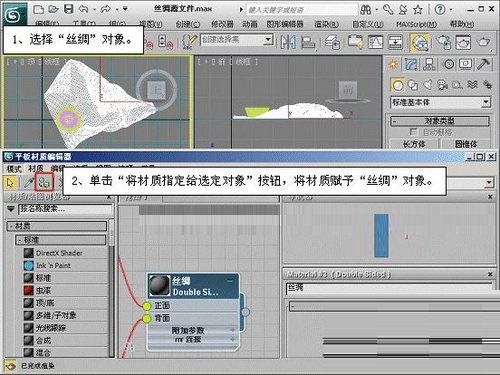Save the file with the floppy disk icon
500x375 pixels.
(69, 9)
